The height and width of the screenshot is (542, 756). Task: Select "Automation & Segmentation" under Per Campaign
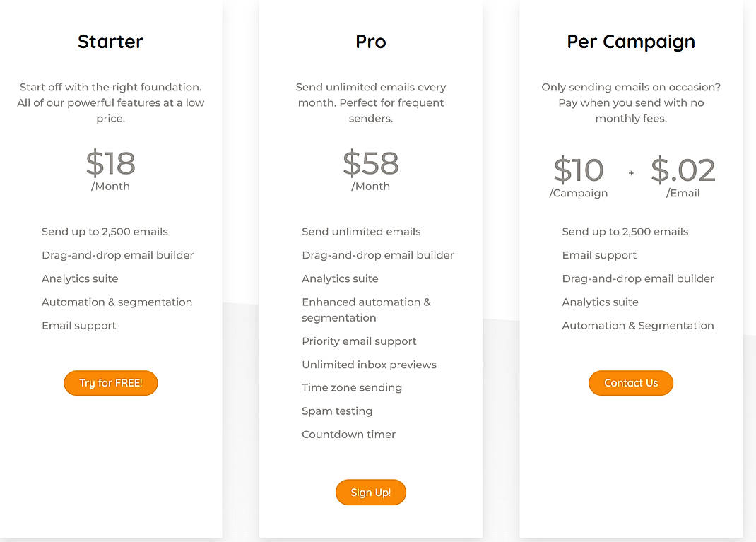point(637,325)
